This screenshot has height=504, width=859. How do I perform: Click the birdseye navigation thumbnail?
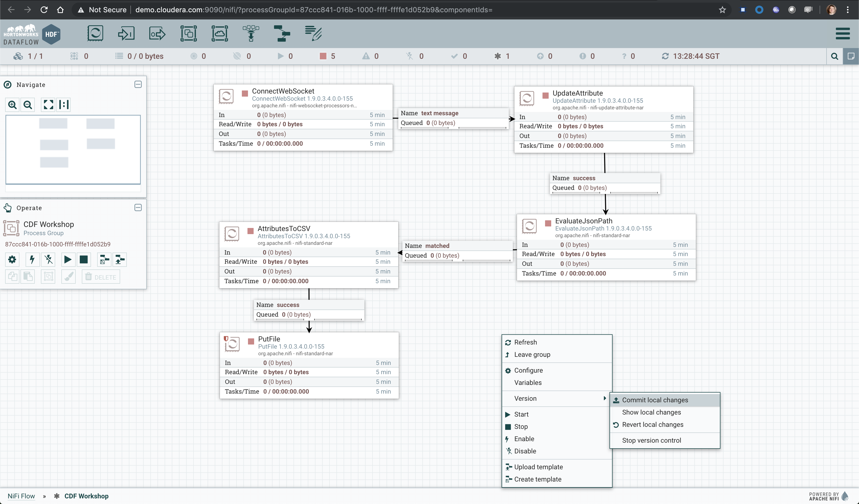pos(73,149)
